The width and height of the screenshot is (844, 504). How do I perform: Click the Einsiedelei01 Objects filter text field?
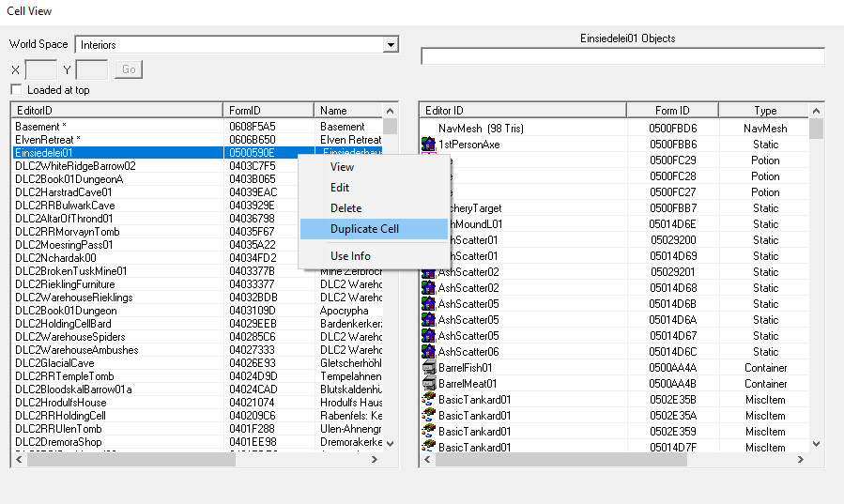tap(622, 56)
